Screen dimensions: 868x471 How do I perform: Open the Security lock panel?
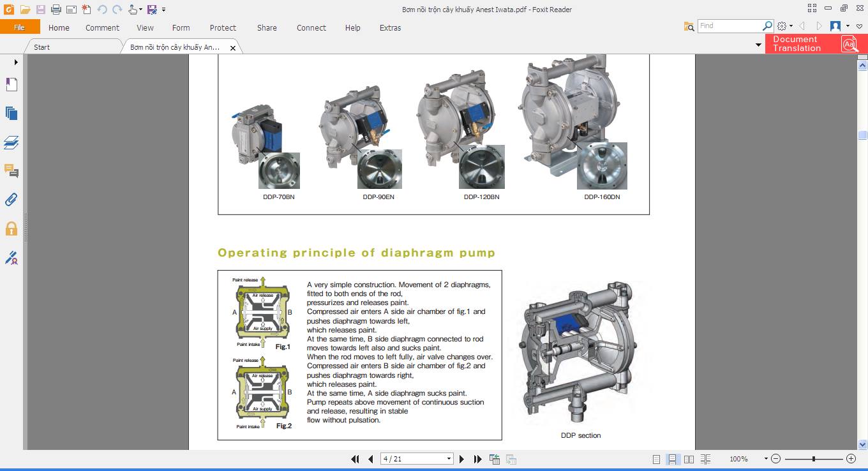pyautogui.click(x=11, y=228)
